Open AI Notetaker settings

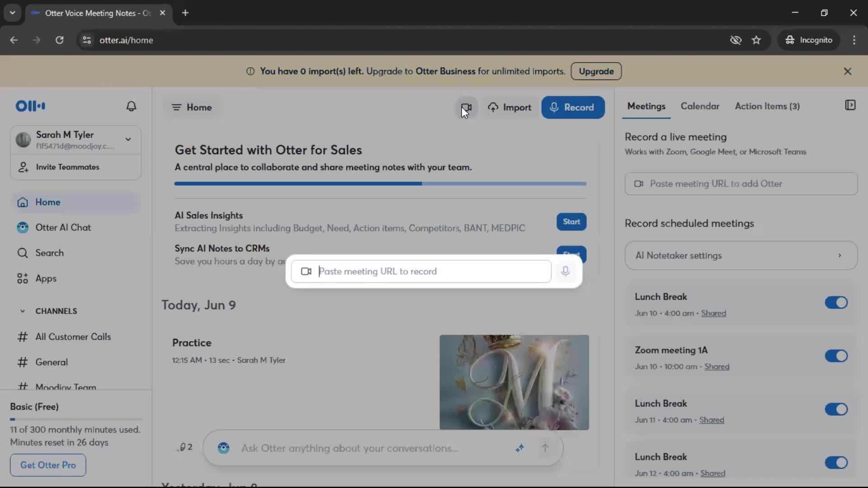click(x=741, y=255)
